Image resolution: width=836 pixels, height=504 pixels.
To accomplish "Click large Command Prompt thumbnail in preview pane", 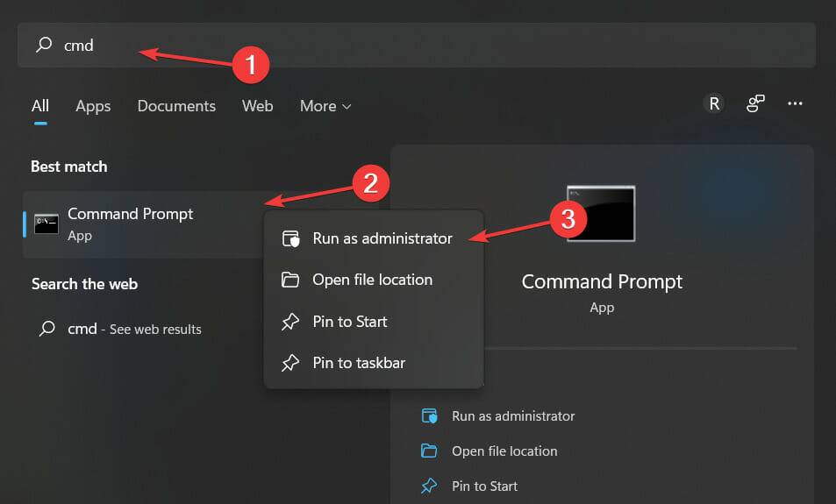I will [601, 214].
